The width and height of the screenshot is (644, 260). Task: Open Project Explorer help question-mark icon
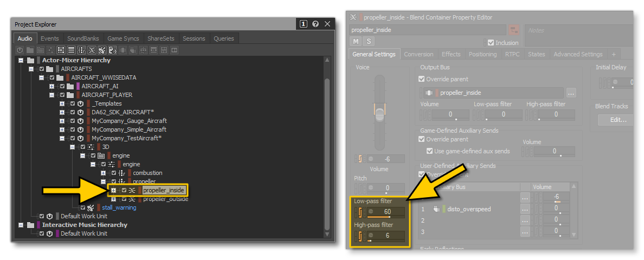tap(315, 24)
